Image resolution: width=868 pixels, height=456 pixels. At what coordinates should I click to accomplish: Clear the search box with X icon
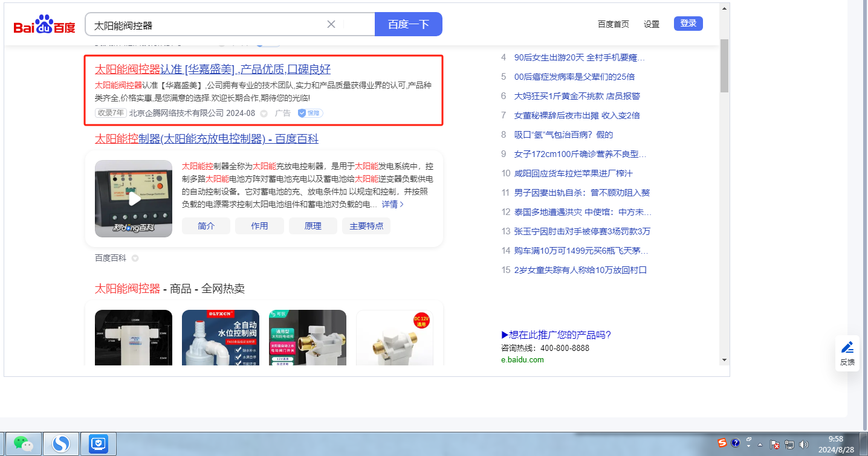[x=331, y=24]
